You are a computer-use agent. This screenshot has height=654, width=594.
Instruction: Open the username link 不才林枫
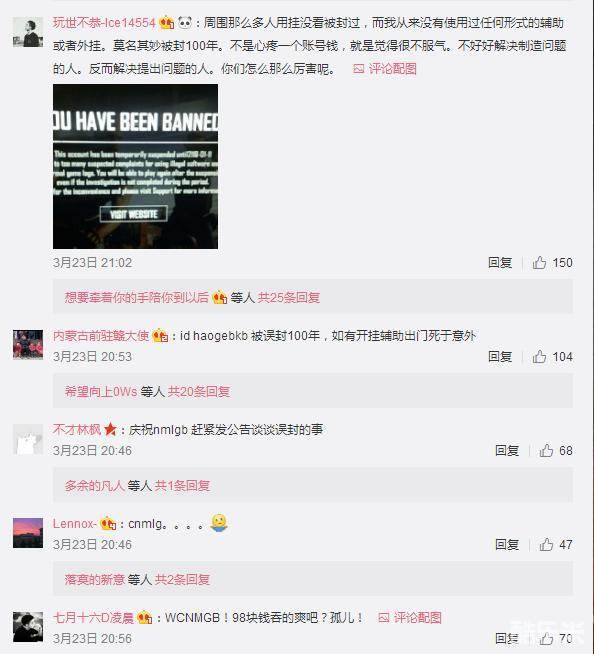[77, 429]
